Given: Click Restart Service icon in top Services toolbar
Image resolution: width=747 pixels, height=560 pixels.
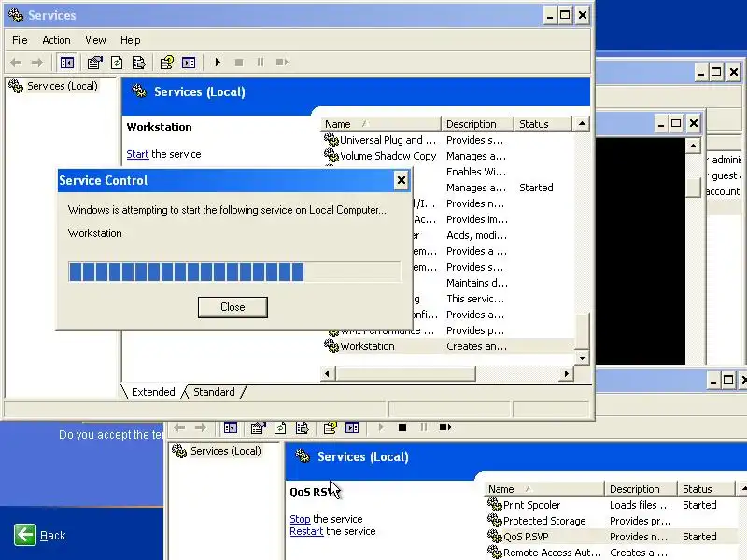Looking at the screenshot, I should point(282,63).
